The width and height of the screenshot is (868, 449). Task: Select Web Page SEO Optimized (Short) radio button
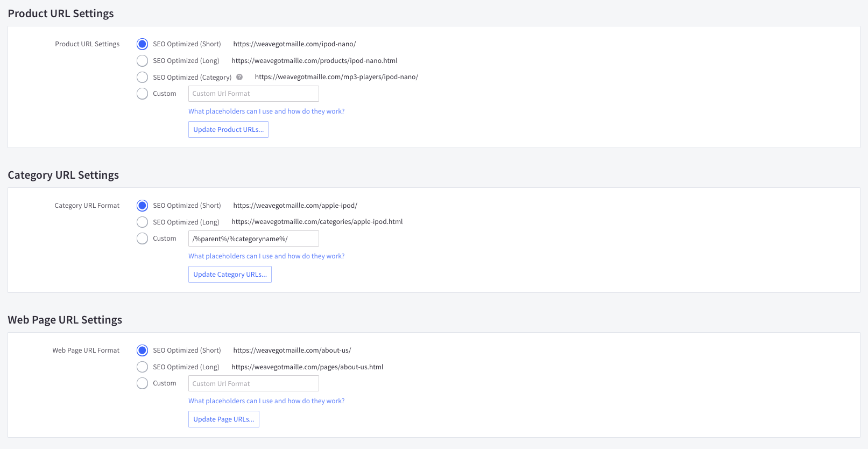pos(142,350)
